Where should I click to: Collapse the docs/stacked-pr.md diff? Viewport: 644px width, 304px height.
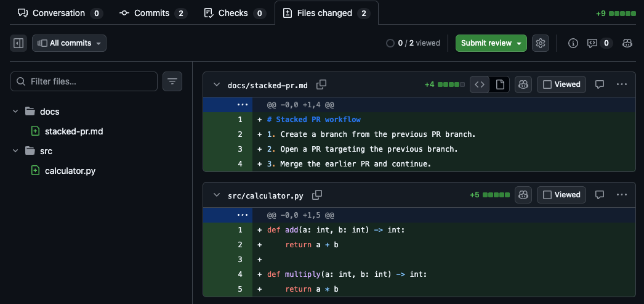(217, 84)
